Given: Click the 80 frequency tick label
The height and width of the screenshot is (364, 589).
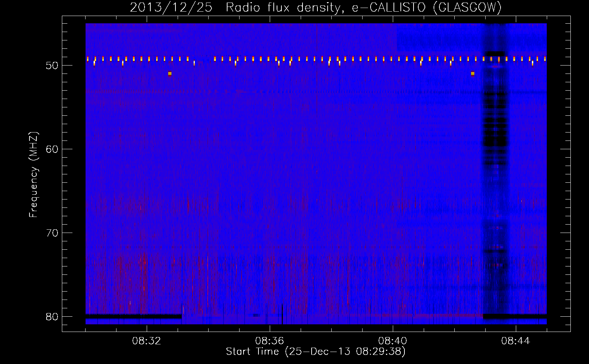Looking at the screenshot, I should pos(52,317).
